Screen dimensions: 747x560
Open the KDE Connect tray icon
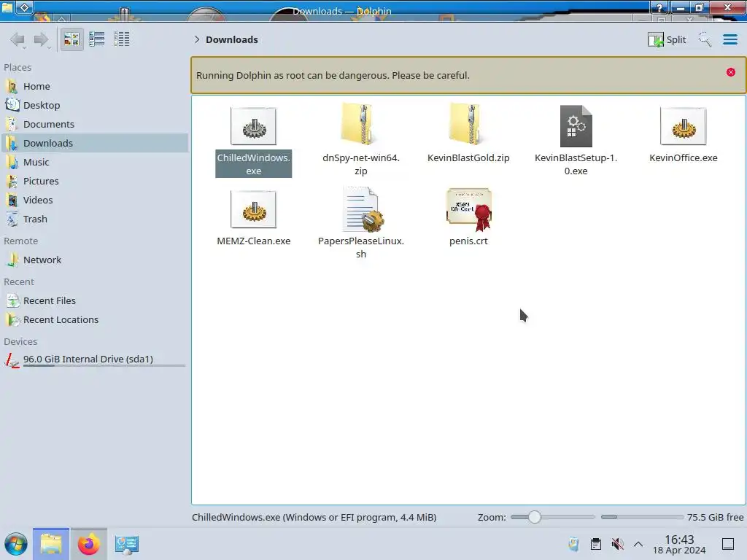click(573, 544)
